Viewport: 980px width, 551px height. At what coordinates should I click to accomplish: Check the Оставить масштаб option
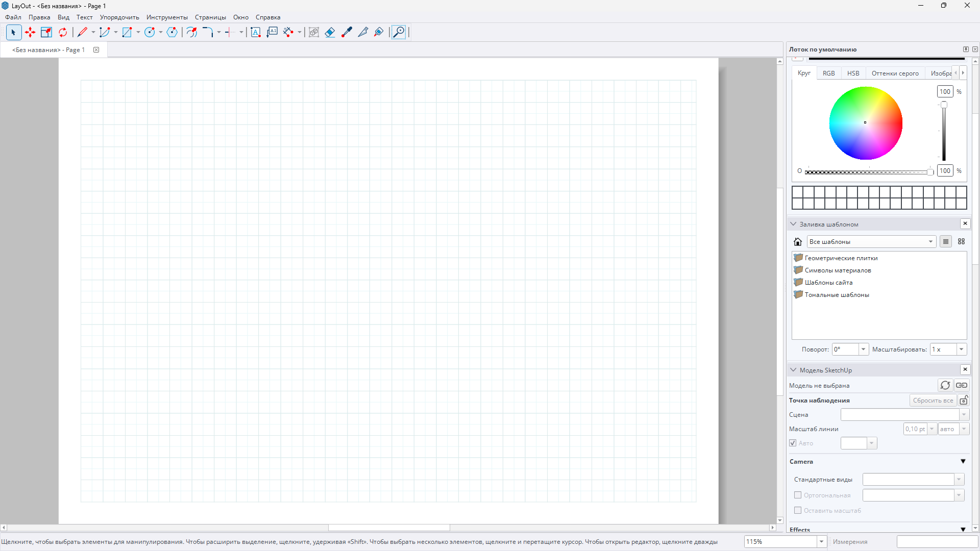click(x=798, y=510)
